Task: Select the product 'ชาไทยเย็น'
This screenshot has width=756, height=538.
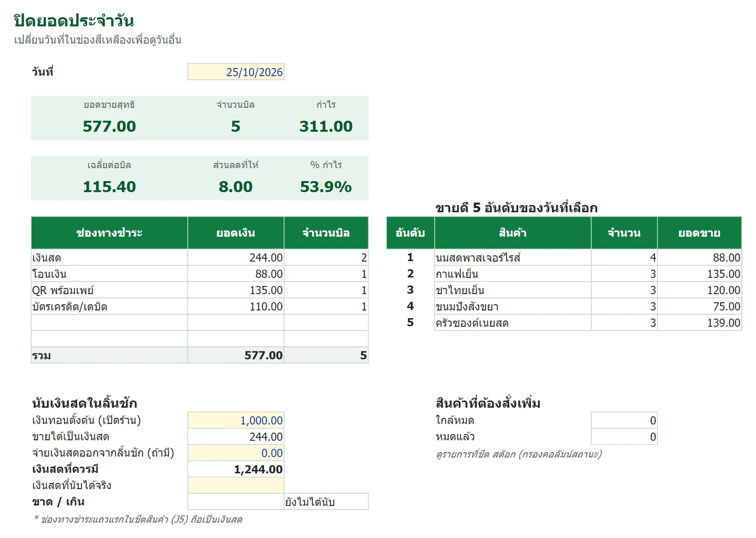Action: pos(513,290)
